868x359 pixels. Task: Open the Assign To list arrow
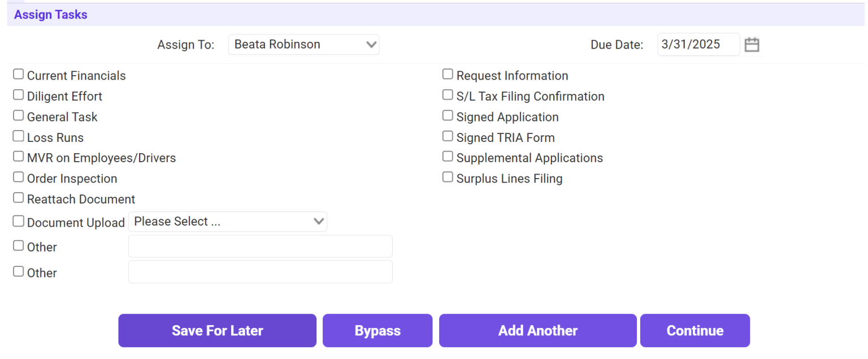tap(371, 44)
